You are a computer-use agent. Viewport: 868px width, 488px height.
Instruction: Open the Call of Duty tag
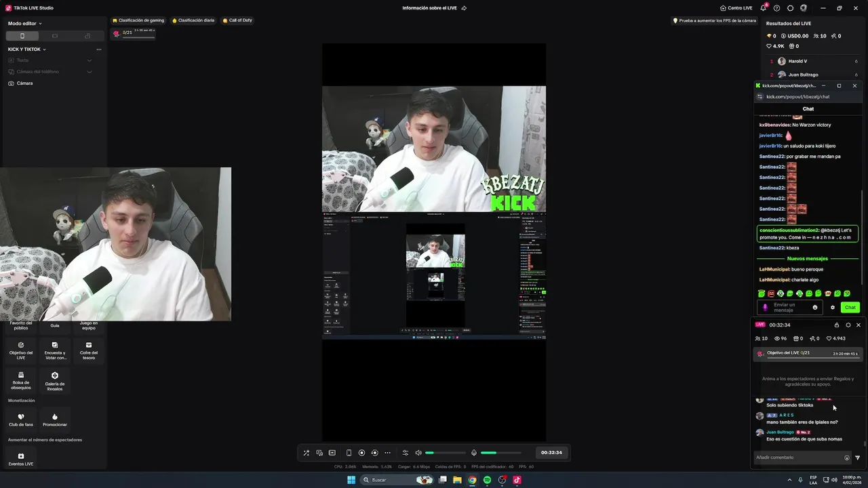pos(237,20)
